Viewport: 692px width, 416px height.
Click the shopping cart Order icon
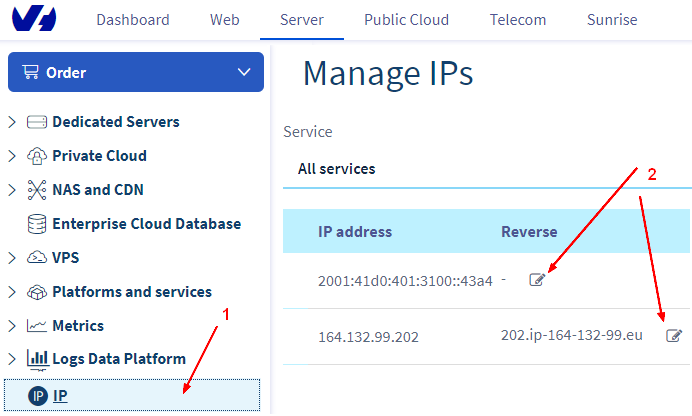point(30,73)
